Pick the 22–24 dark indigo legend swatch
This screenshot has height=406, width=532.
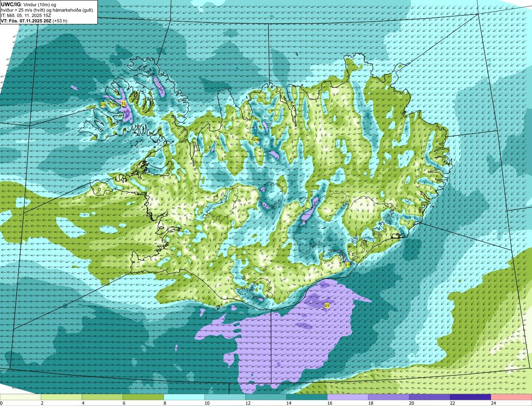click(470, 397)
